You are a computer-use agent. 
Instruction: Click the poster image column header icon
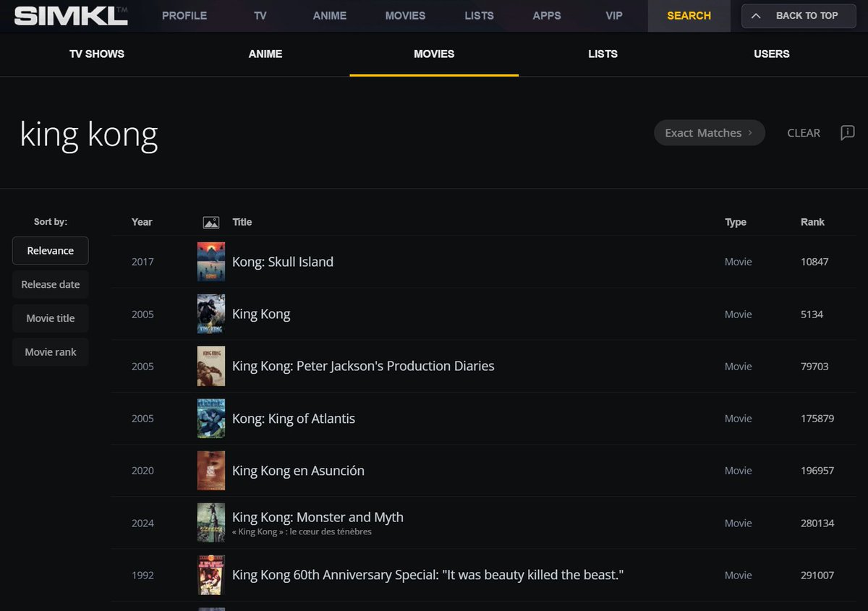[211, 223]
